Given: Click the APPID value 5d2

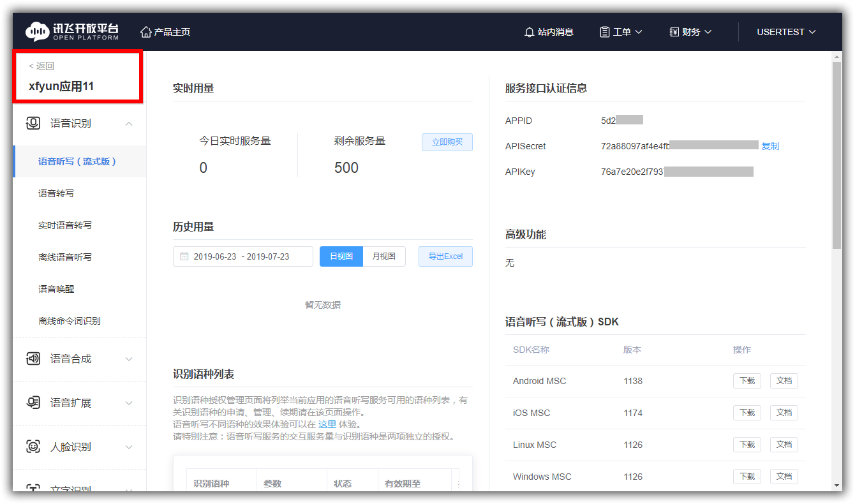Looking at the screenshot, I should coord(608,121).
